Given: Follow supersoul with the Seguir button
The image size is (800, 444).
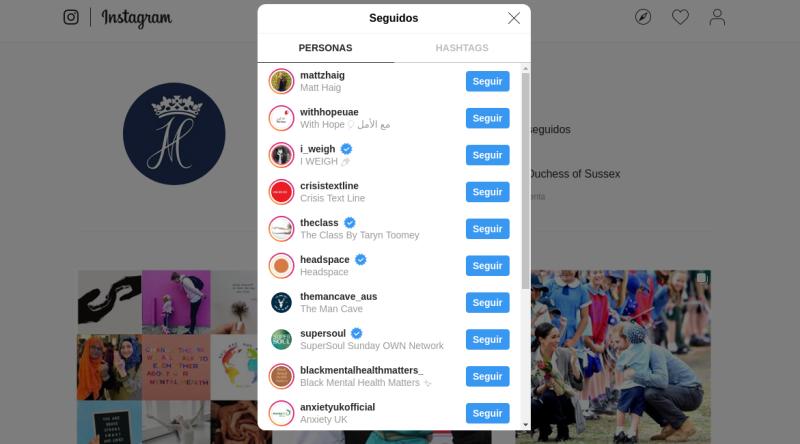Looking at the screenshot, I should [x=487, y=339].
